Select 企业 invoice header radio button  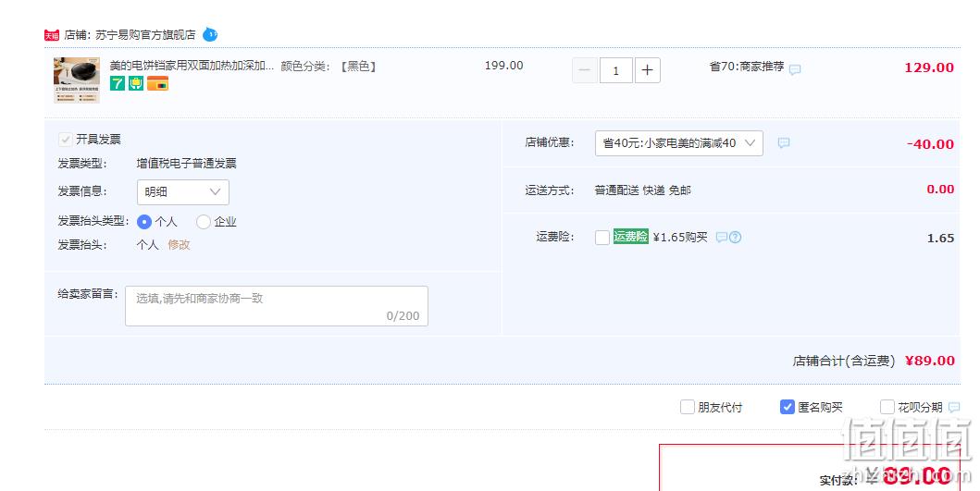pos(203,222)
